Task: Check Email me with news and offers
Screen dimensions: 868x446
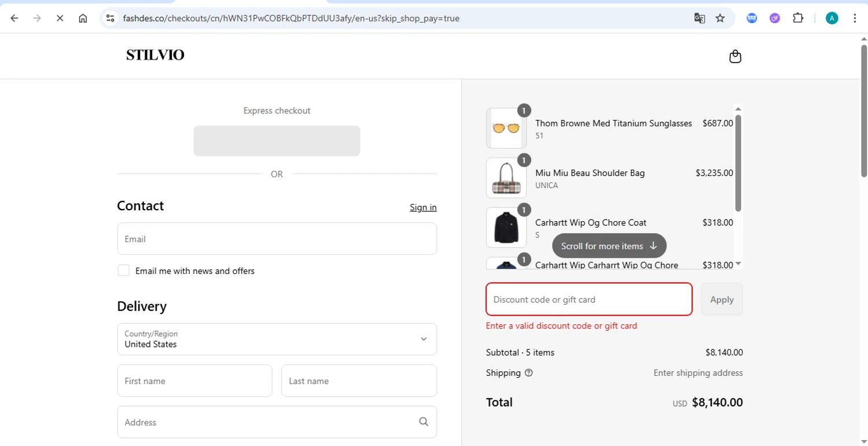Action: (123, 270)
